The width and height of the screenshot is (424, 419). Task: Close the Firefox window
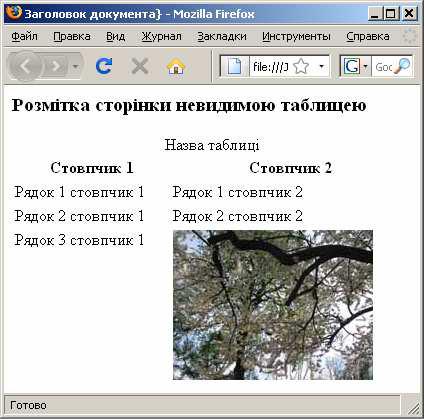tap(409, 14)
